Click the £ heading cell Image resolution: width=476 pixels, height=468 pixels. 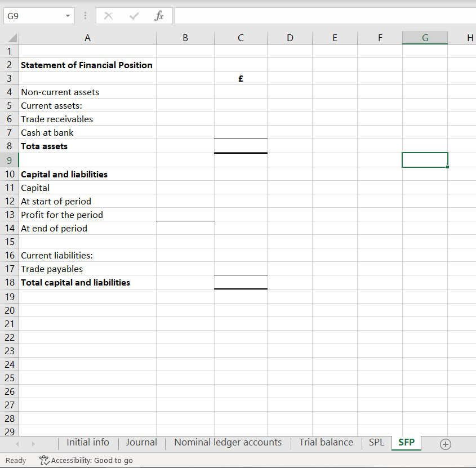point(241,79)
